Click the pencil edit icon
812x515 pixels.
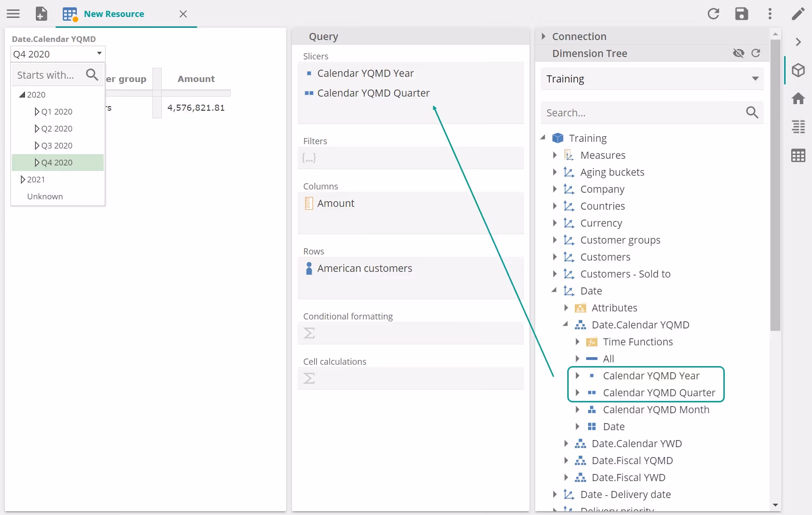798,14
